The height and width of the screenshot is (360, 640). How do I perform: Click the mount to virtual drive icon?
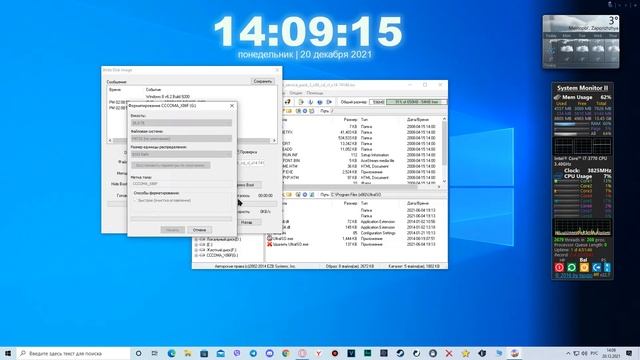point(311,102)
